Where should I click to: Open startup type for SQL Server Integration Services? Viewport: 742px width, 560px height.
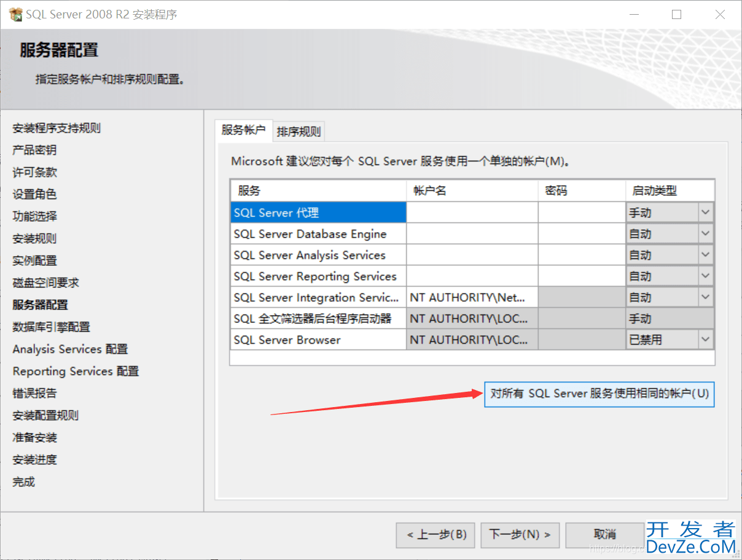(x=705, y=297)
